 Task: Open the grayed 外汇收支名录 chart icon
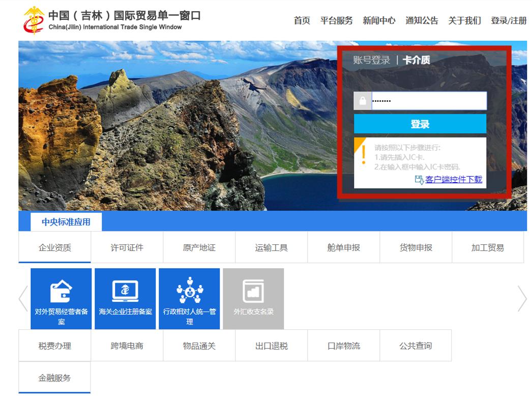(253, 290)
